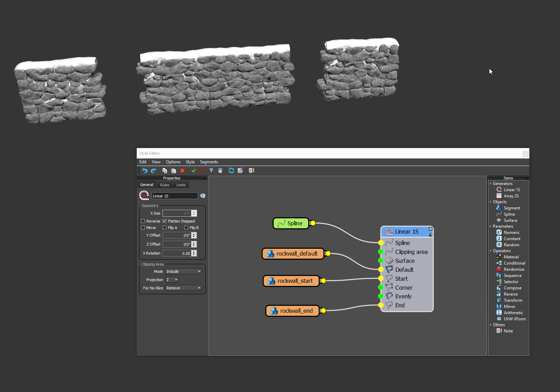This screenshot has width=560, height=392.
Task: Expand the For No-Slice dropdown
Action: click(184, 288)
